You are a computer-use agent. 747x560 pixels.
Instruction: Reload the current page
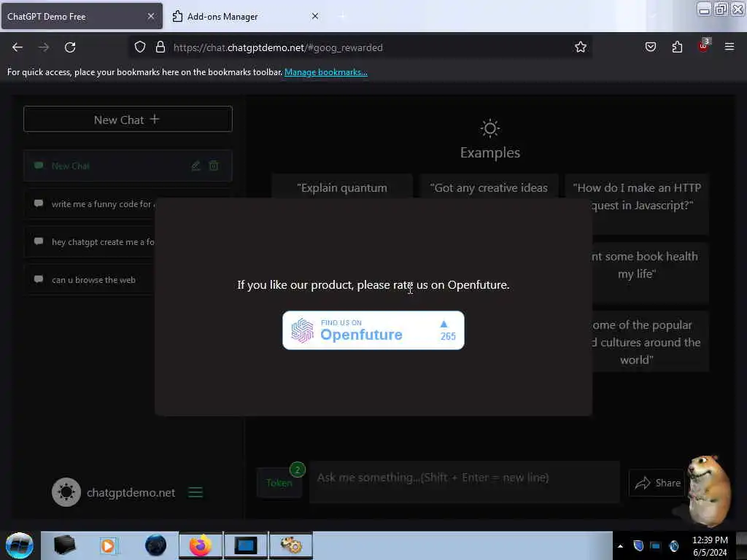click(70, 47)
